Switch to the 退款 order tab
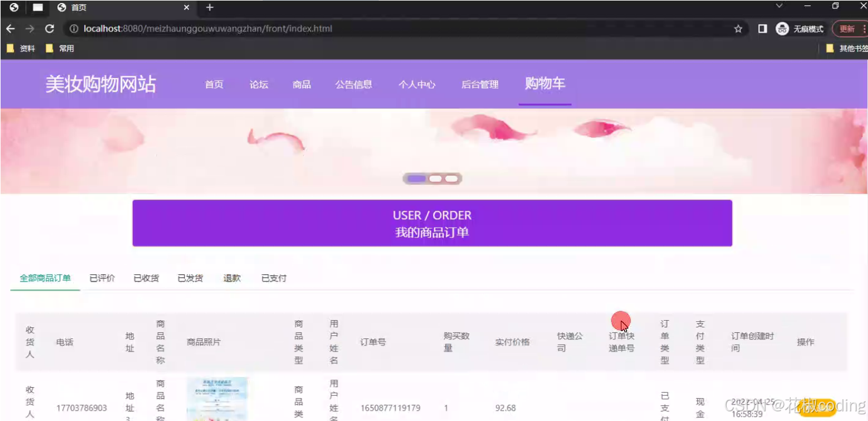 231,278
